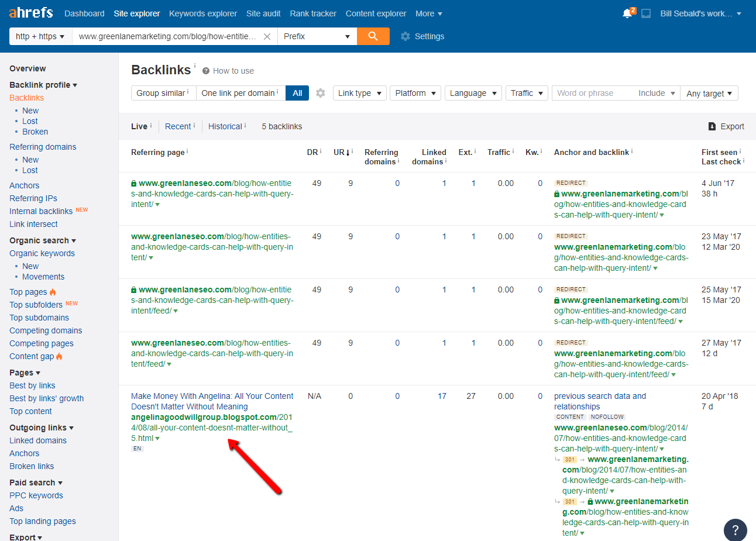Click the How to use help icon
756x541 pixels.
206,71
